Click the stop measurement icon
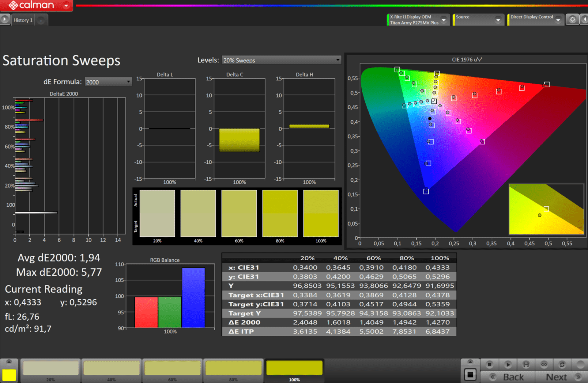The width and height of the screenshot is (588, 383). click(x=489, y=364)
